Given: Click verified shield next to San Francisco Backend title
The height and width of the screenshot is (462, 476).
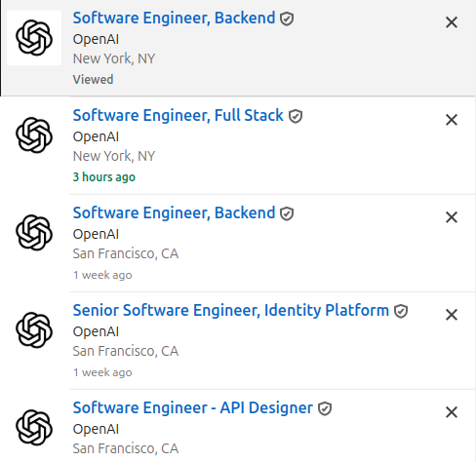Looking at the screenshot, I should 287,213.
